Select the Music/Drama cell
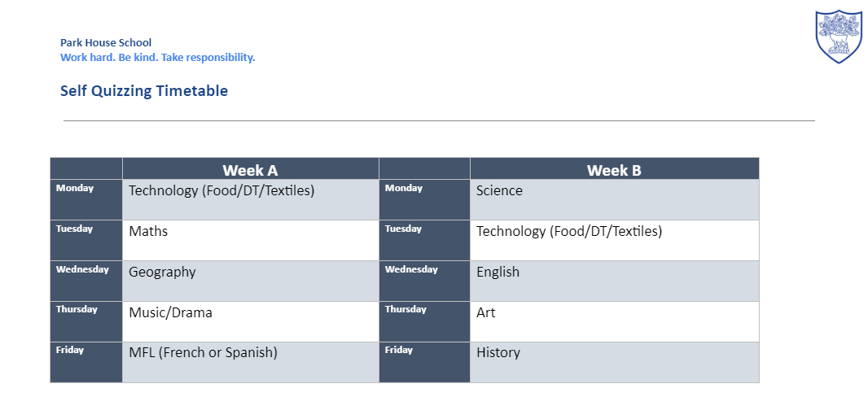The width and height of the screenshot is (868, 397). point(251,321)
